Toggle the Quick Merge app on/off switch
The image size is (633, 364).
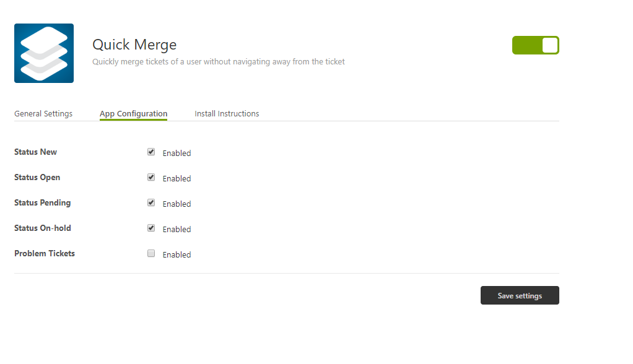[535, 45]
